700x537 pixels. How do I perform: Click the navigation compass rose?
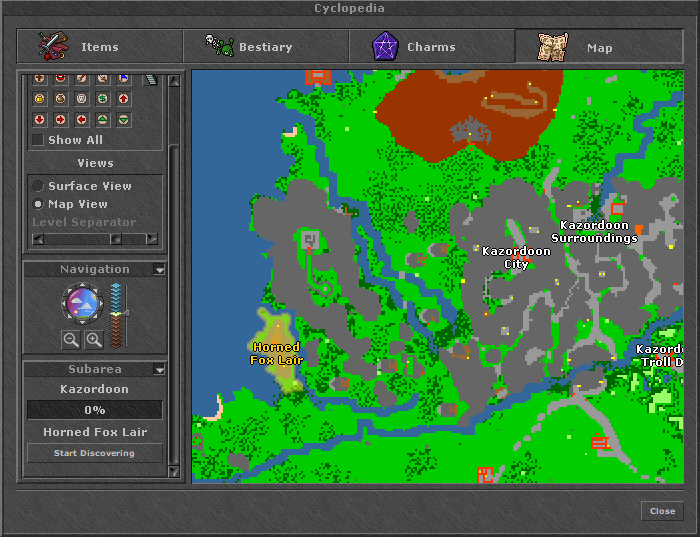80,303
